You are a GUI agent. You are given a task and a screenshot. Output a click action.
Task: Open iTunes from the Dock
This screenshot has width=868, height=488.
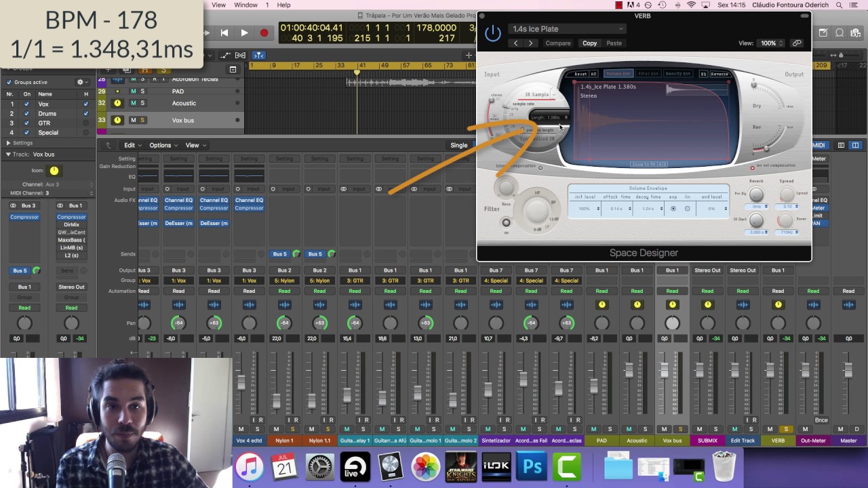coord(249,466)
